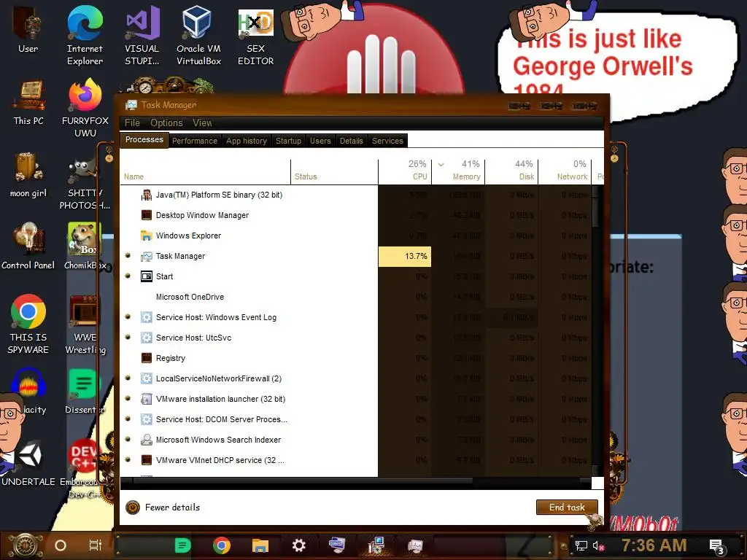
Task: Open the notification center icon
Action: (x=717, y=547)
